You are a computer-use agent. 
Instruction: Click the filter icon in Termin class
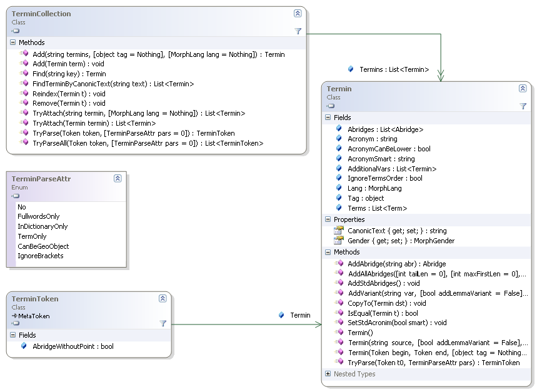click(523, 106)
